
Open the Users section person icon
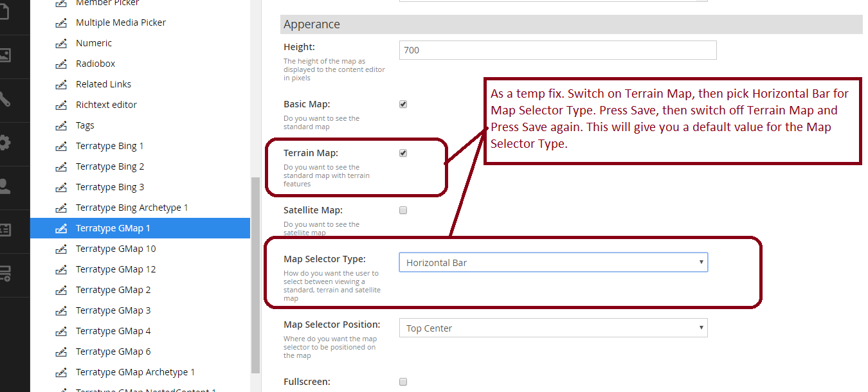click(x=4, y=186)
